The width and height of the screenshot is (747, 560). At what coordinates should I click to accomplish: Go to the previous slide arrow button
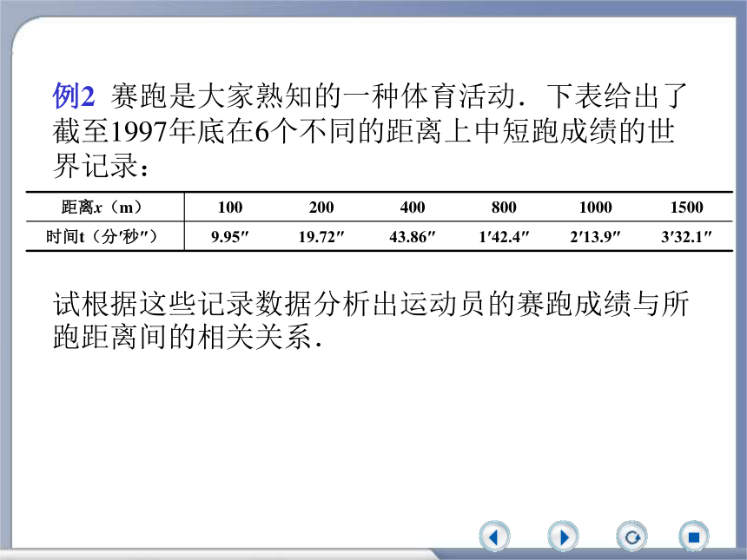(x=494, y=537)
